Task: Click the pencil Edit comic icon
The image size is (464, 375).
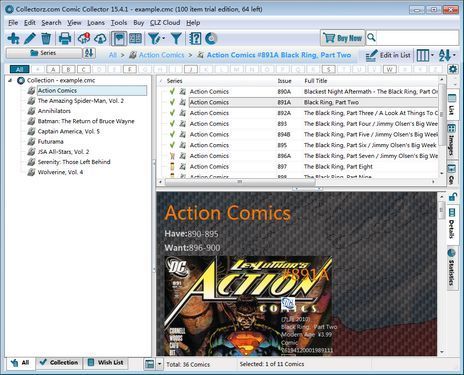Action: [x=30, y=39]
